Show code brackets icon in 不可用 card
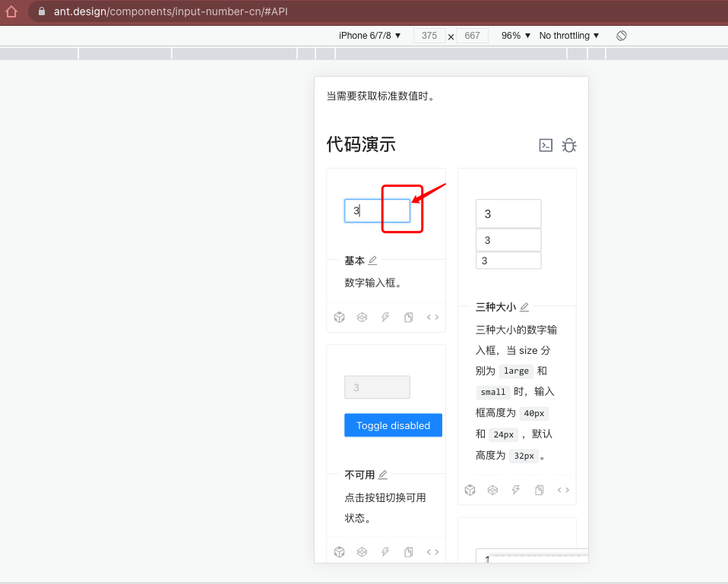Viewport: 728px width, 584px height. coord(432,552)
